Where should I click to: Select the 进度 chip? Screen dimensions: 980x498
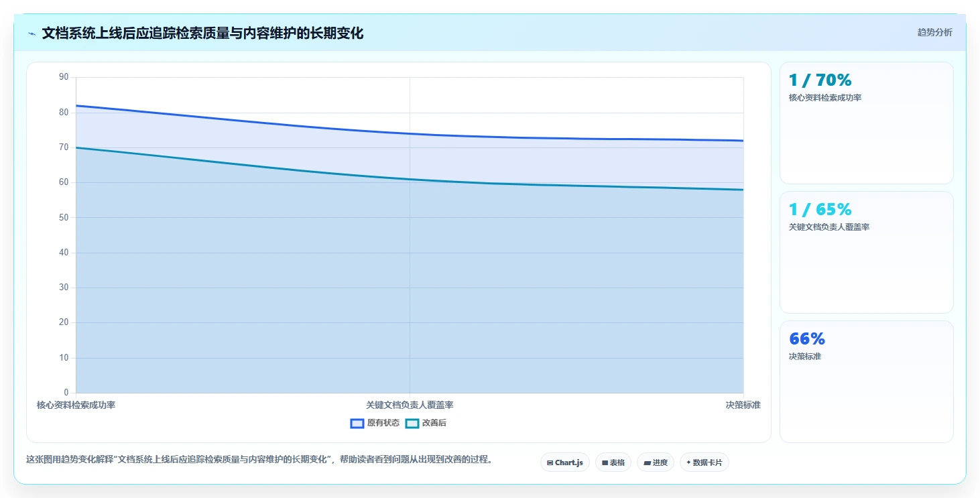(655, 462)
